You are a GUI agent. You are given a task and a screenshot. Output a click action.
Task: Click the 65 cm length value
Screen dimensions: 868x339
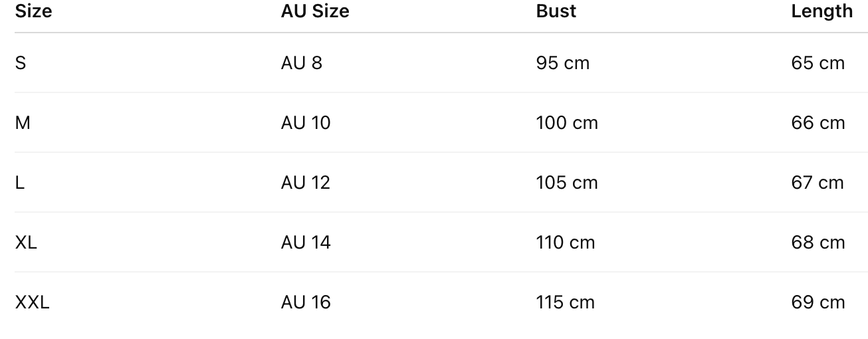coord(817,63)
